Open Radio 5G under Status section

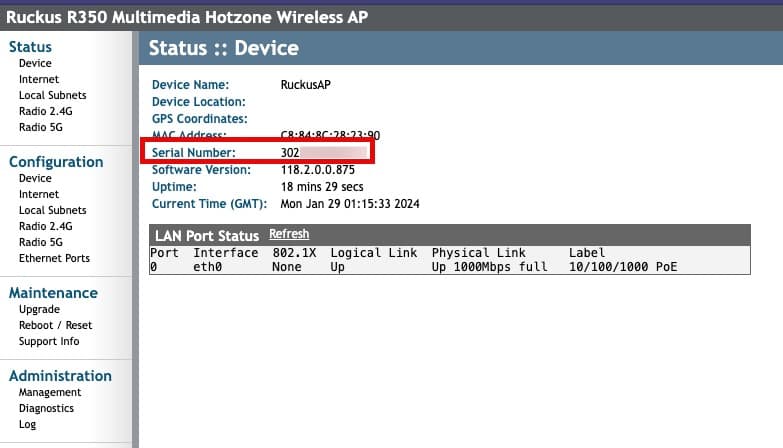(40, 127)
